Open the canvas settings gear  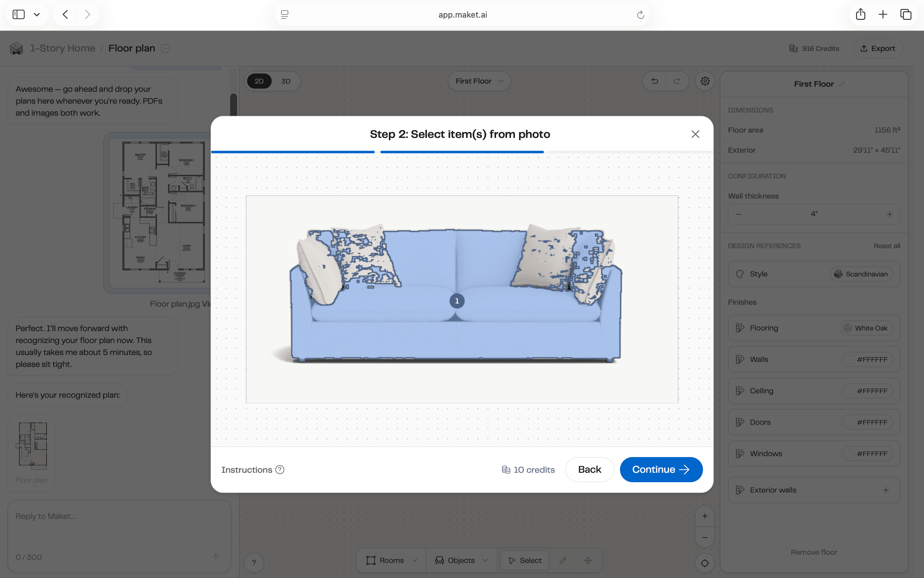click(705, 81)
